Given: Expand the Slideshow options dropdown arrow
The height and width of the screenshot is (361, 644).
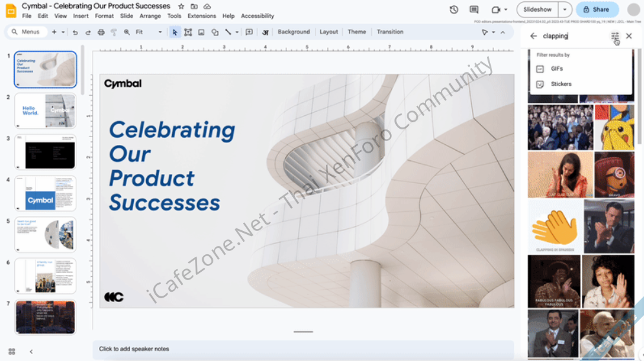Looking at the screenshot, I should (566, 10).
